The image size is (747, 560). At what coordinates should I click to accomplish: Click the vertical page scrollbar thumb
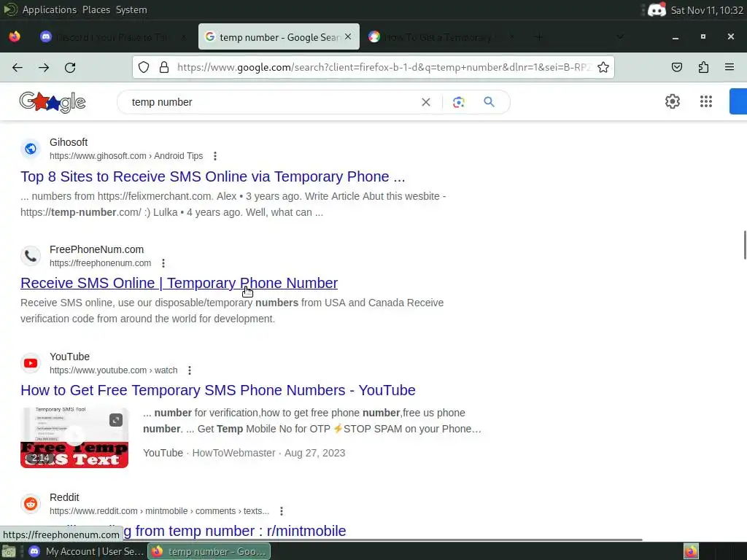[745, 245]
